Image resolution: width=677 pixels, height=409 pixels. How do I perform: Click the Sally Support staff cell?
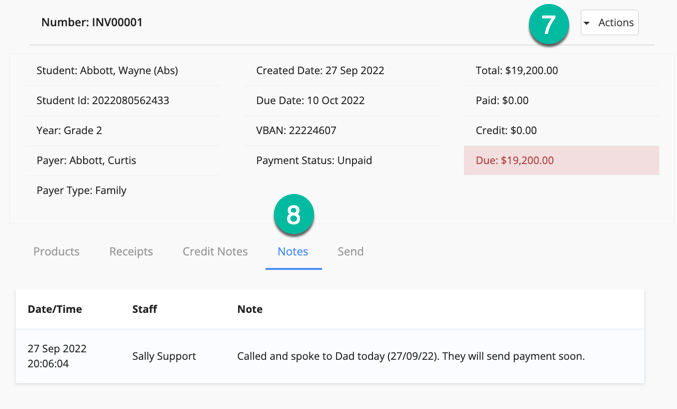click(164, 356)
